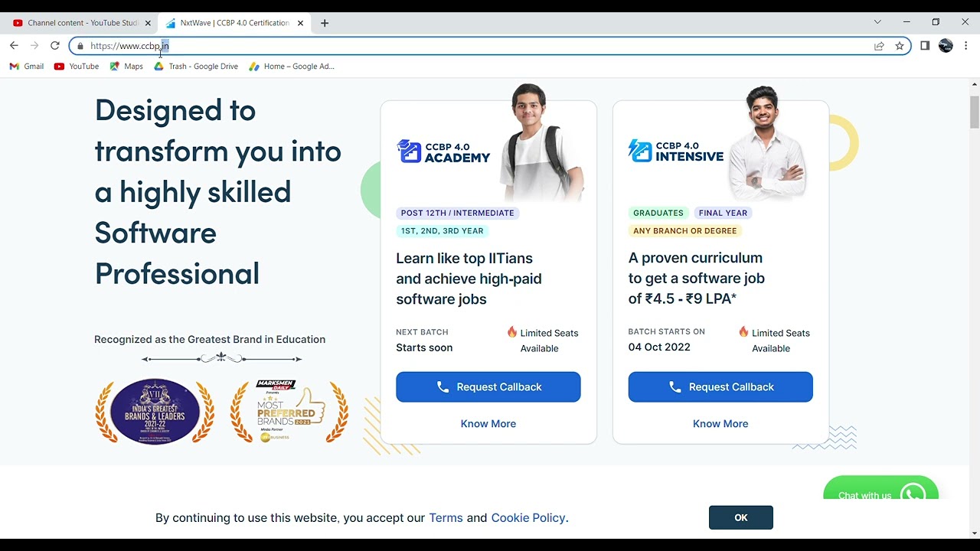The height and width of the screenshot is (551, 980).
Task: Click Learn like top IITians heading
Action: [469, 279]
